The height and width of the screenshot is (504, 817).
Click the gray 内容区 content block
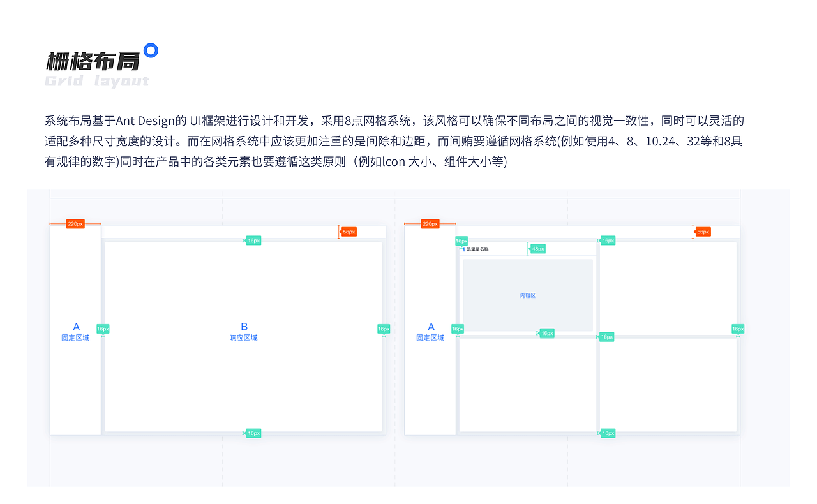click(x=528, y=295)
